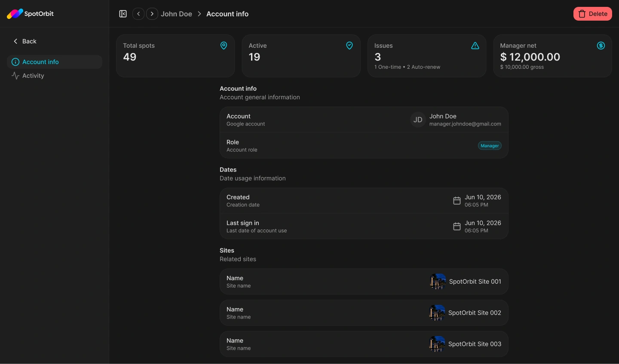Click the JD avatar circle
Image resolution: width=619 pixels, height=364 pixels.
[x=418, y=120]
